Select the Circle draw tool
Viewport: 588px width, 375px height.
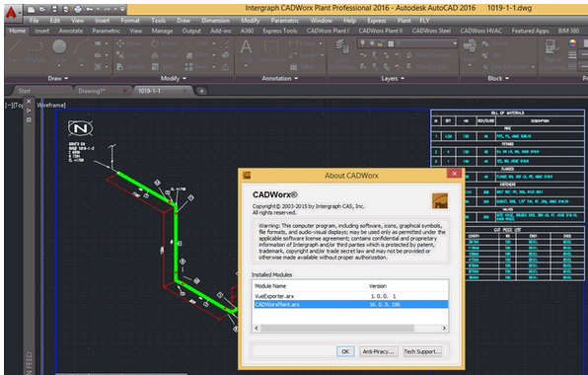(x=59, y=47)
